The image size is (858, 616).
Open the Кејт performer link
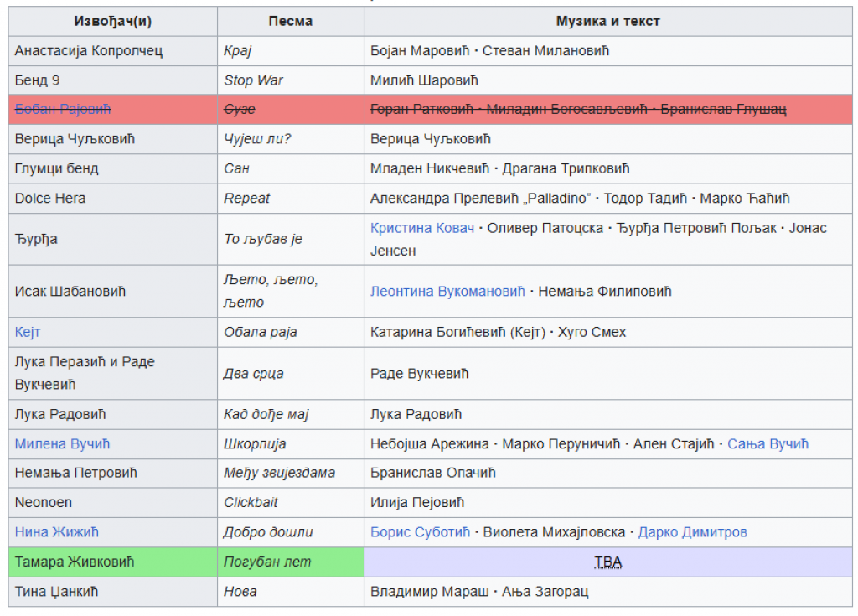point(28,332)
